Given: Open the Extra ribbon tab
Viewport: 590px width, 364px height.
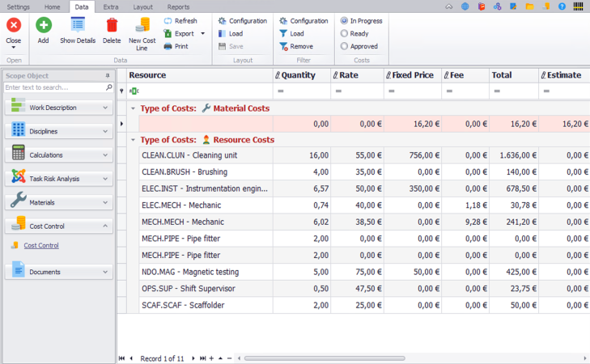Looking at the screenshot, I should [x=111, y=6].
